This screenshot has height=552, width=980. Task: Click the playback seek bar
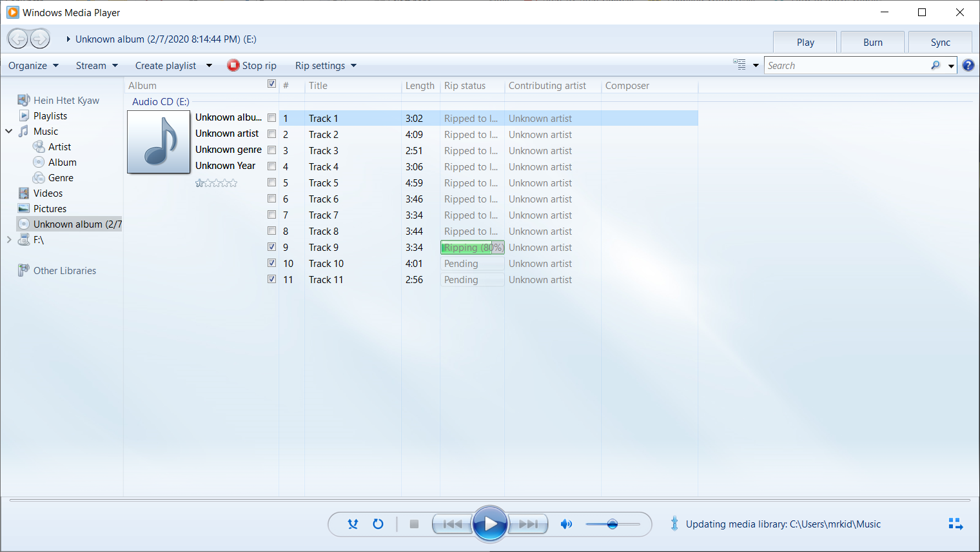coord(490,500)
